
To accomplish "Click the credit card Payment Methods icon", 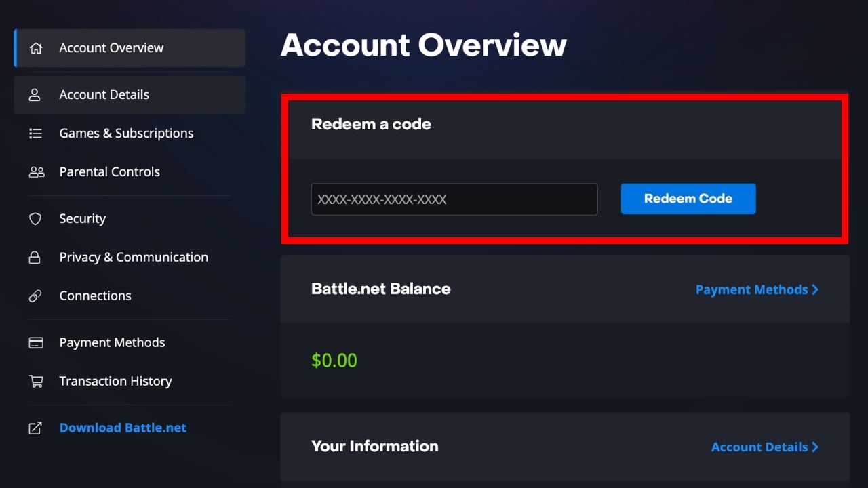I will click(x=36, y=343).
